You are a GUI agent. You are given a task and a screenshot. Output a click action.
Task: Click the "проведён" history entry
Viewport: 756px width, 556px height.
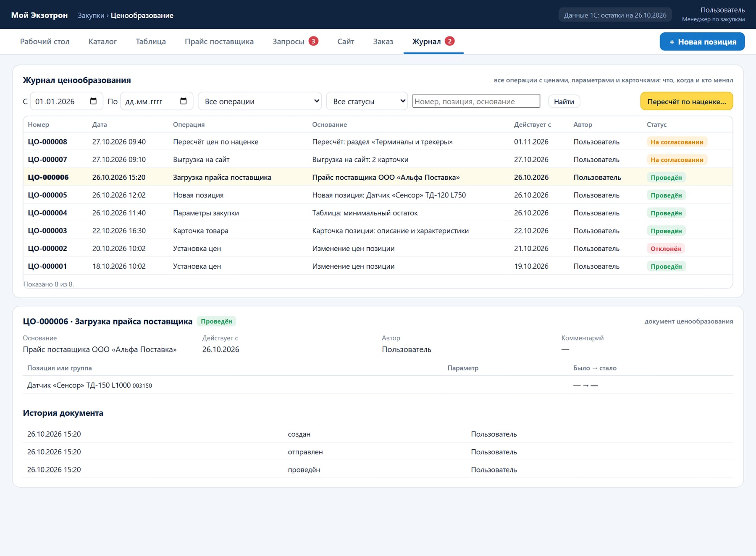[x=304, y=469]
